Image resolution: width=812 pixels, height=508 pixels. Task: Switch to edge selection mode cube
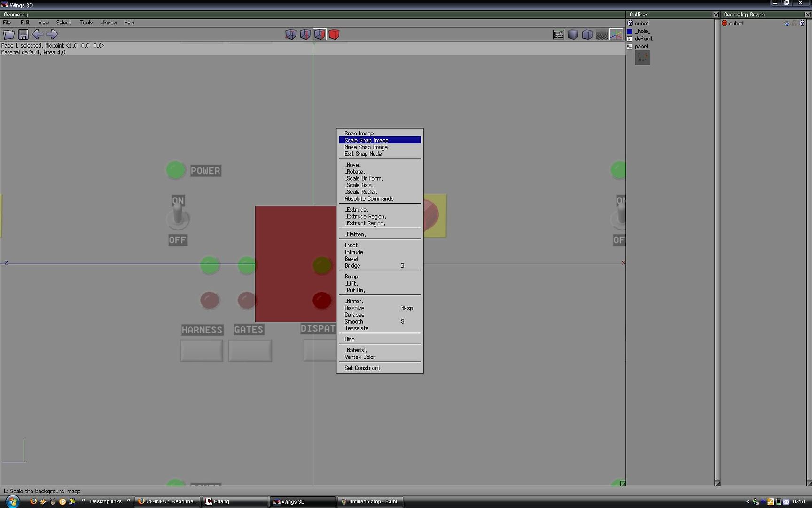coord(305,34)
